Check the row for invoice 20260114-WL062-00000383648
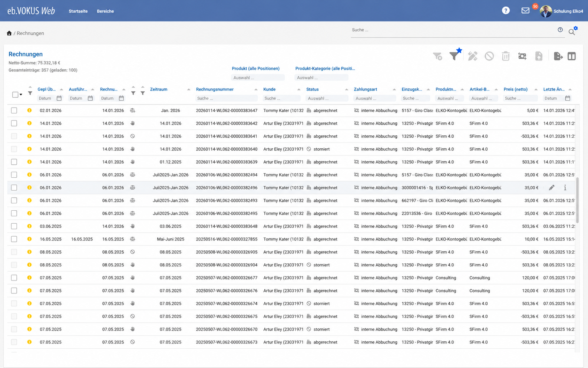Viewport: 588px width, 368px height. coord(14,226)
